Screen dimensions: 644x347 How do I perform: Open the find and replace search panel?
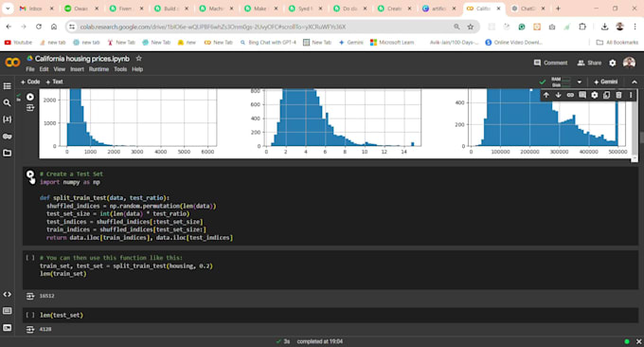pos(7,102)
